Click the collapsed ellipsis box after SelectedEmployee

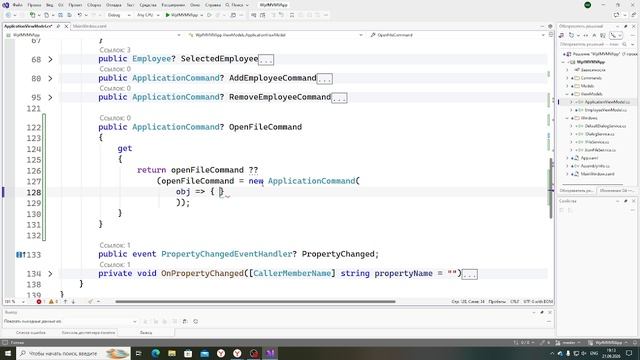pyautogui.click(x=266, y=60)
